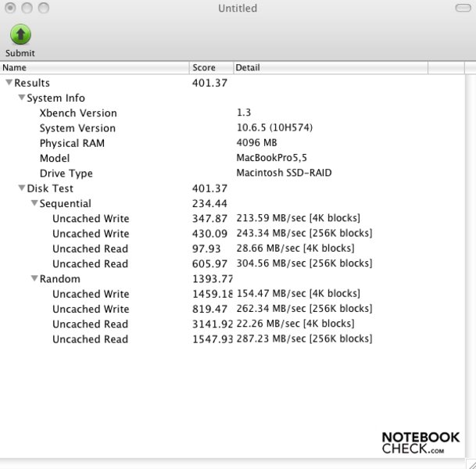Click the Macintosh SSD-RAID drive value
The width and height of the screenshot is (476, 469).
click(284, 173)
